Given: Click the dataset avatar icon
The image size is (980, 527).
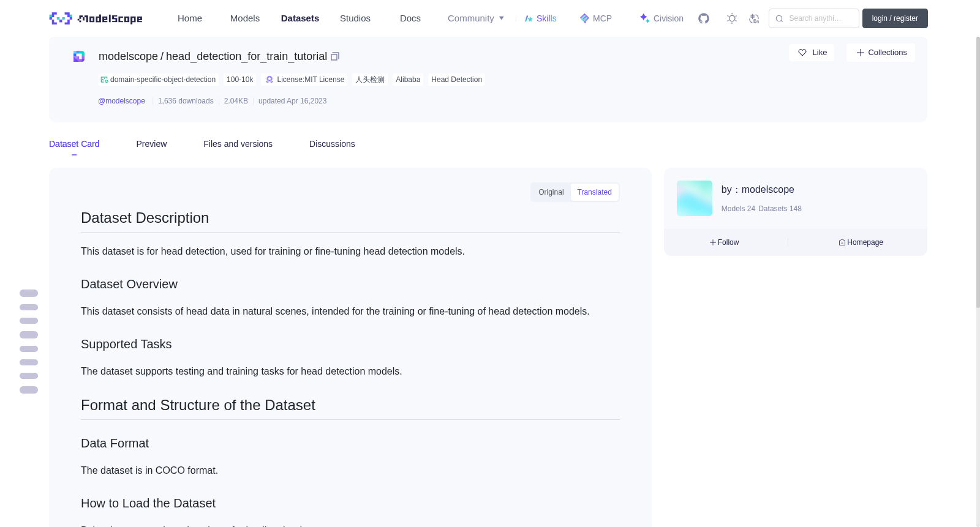Looking at the screenshot, I should tap(79, 56).
